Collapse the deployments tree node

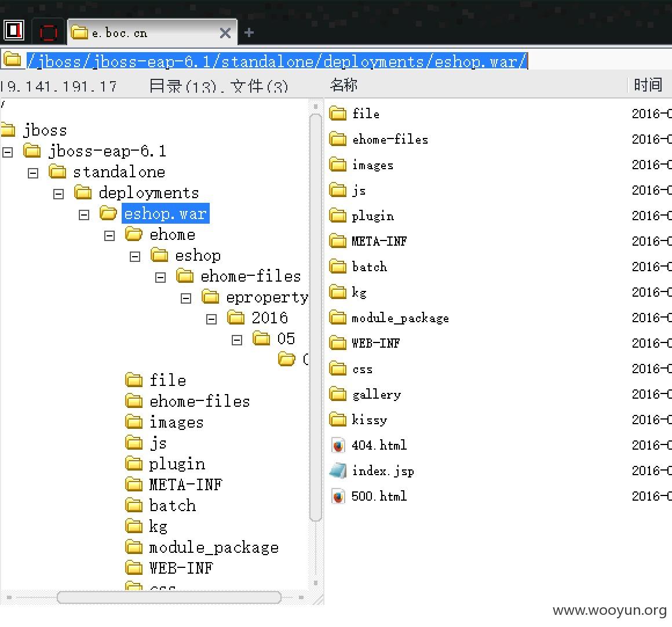pos(59,194)
